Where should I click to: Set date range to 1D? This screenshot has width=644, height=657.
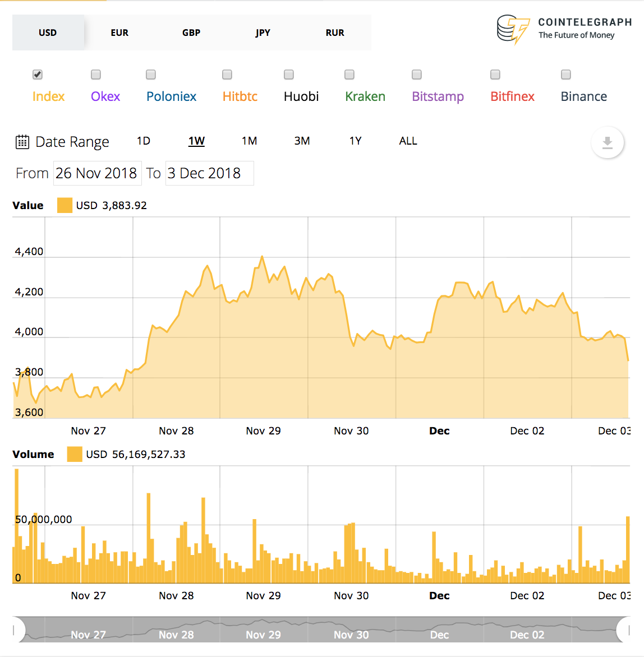(x=144, y=141)
